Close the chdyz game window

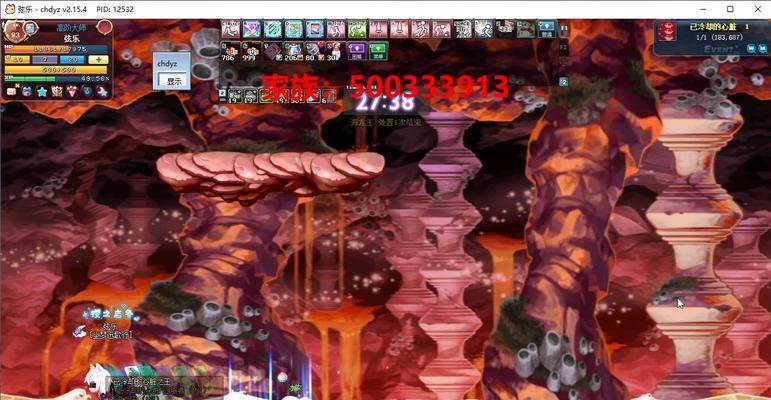[x=758, y=9]
